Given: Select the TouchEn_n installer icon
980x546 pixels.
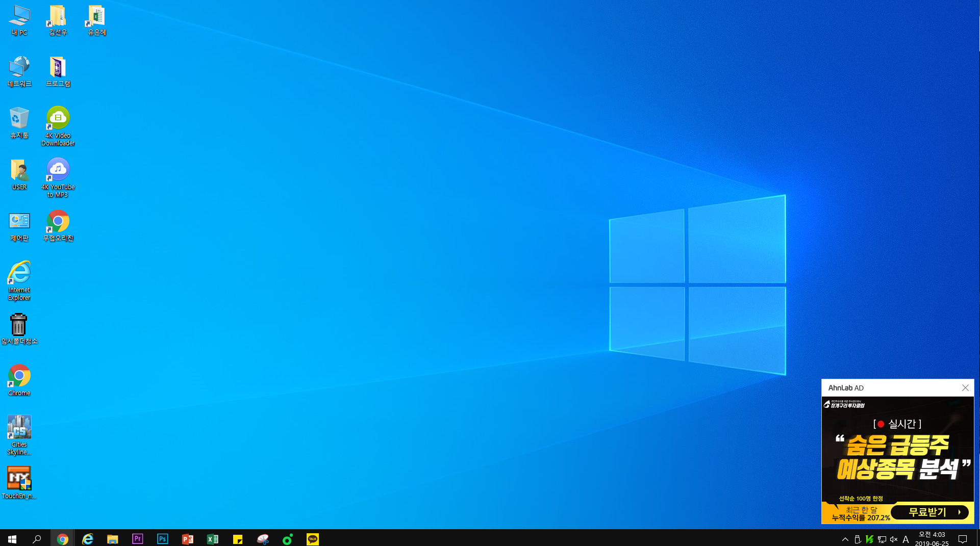Looking at the screenshot, I should pyautogui.click(x=19, y=483).
